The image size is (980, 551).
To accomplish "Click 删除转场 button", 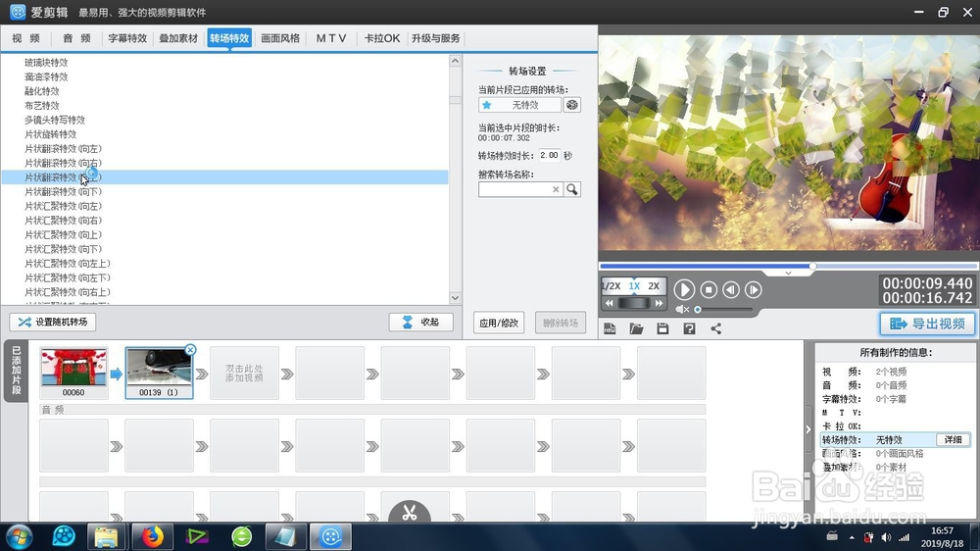I will click(561, 323).
